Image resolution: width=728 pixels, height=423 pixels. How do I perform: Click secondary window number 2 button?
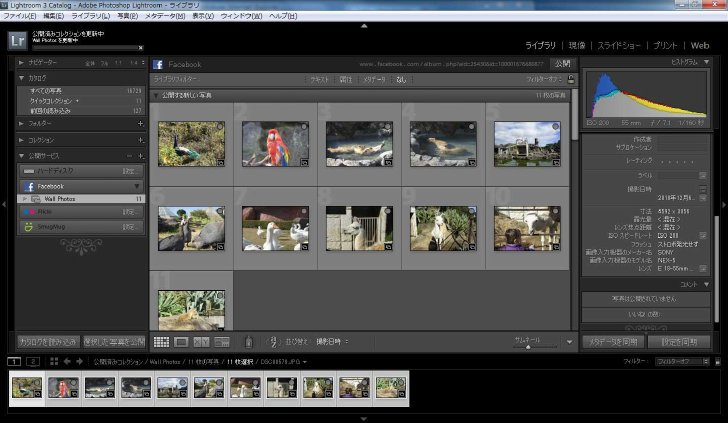(33, 361)
